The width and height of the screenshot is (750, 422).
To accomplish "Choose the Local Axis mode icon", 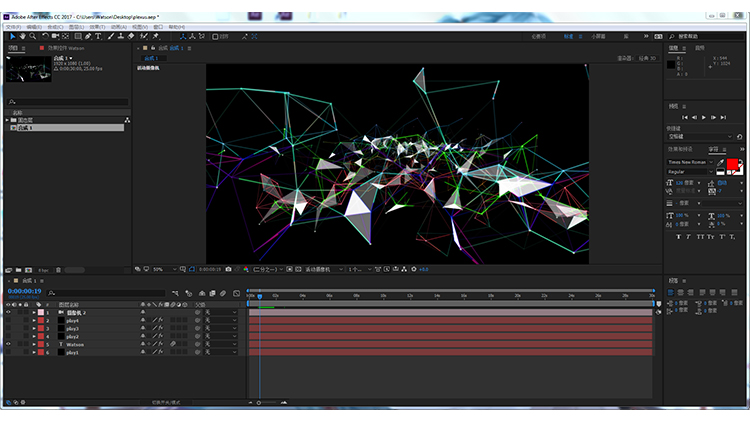I will (x=182, y=36).
